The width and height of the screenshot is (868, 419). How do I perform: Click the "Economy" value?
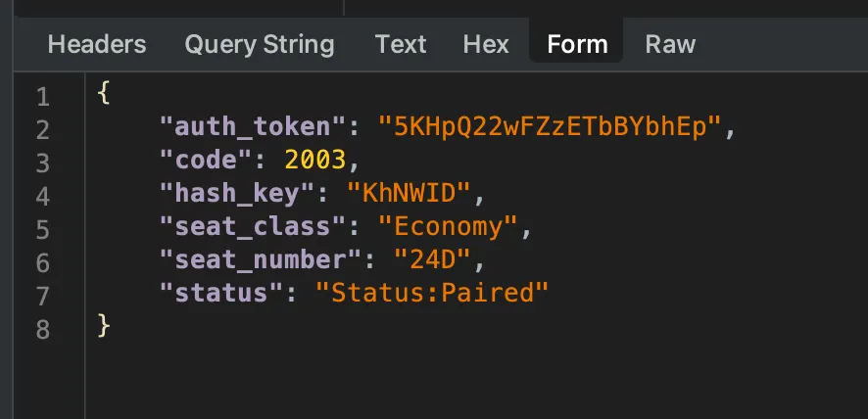click(x=448, y=226)
